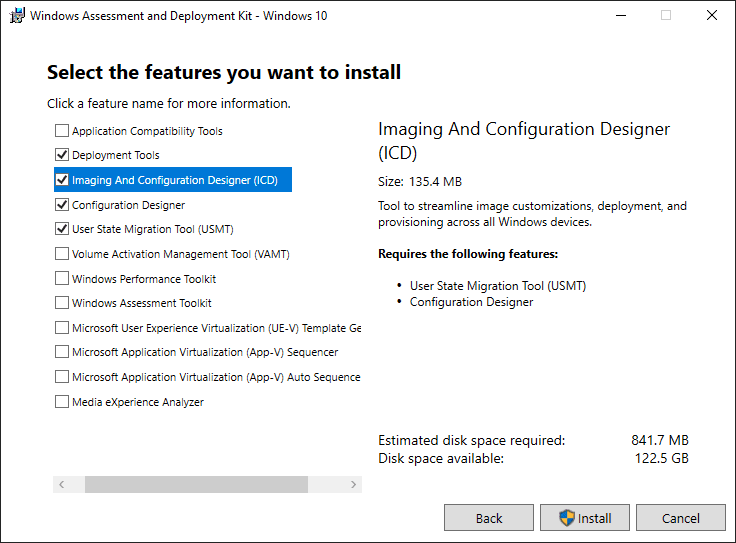Viewport: 736px width, 543px height.
Task: Click the shield icon on the Install button
Action: [567, 518]
